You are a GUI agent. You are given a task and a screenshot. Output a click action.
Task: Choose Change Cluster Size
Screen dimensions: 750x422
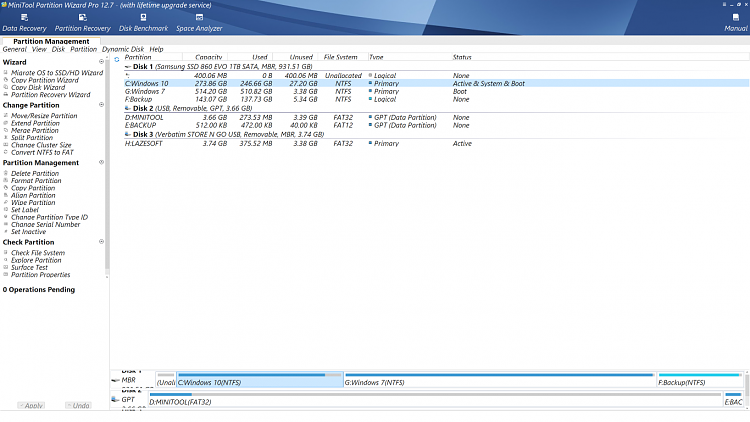(x=41, y=145)
